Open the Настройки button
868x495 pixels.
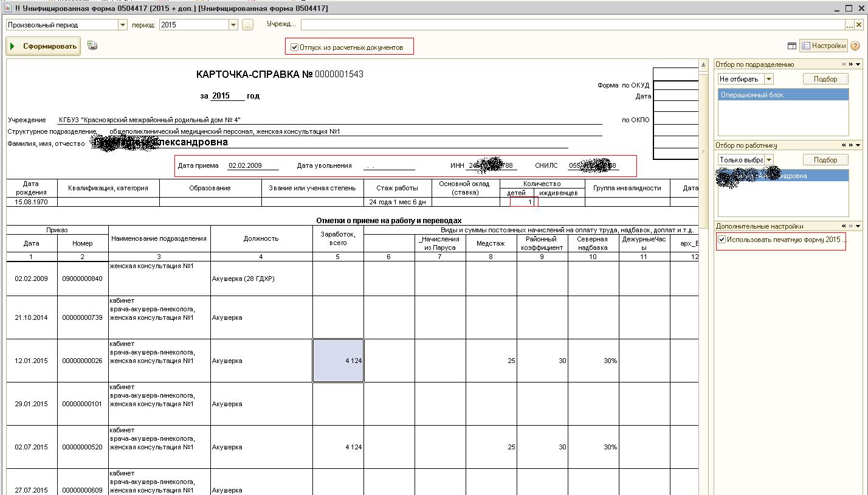(824, 46)
